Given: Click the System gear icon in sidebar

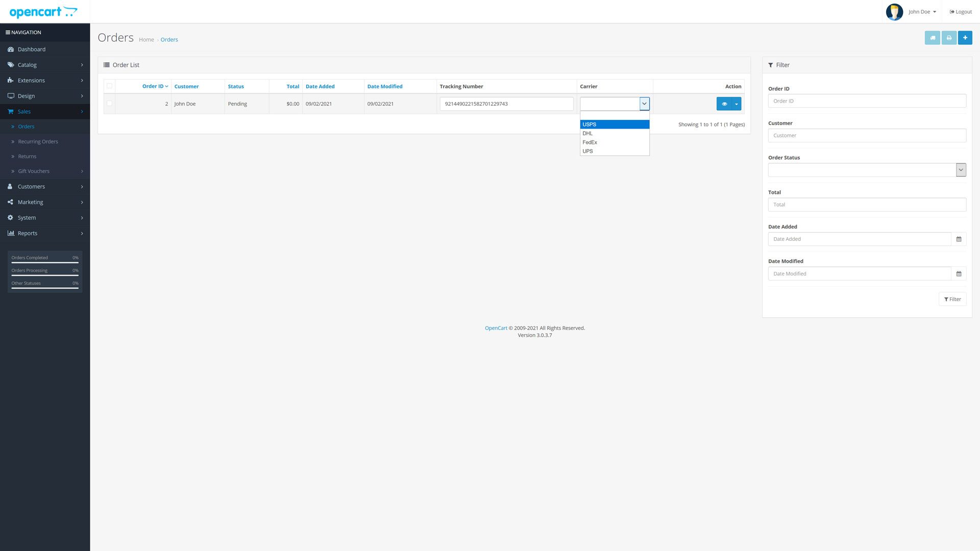Looking at the screenshot, I should click(x=11, y=217).
